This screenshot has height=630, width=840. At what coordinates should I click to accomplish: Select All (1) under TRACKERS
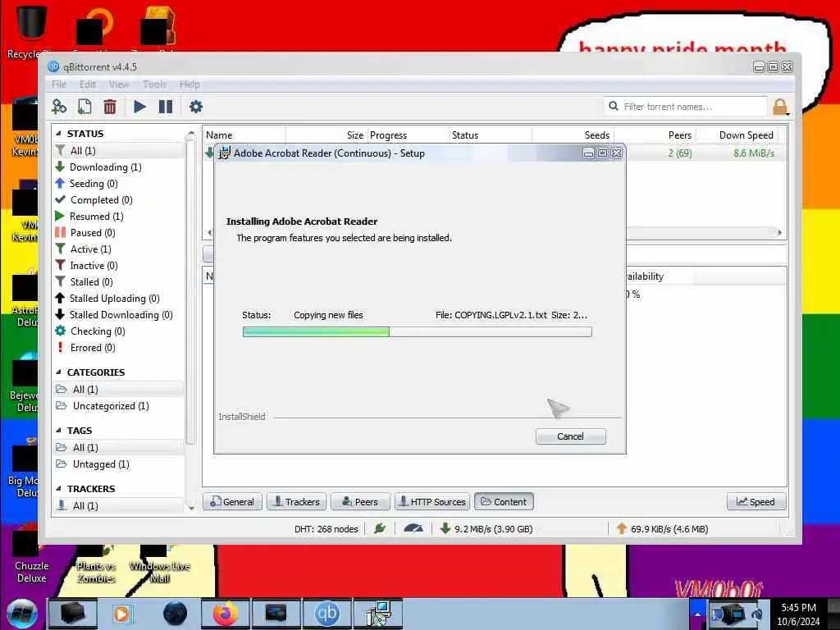click(x=85, y=505)
